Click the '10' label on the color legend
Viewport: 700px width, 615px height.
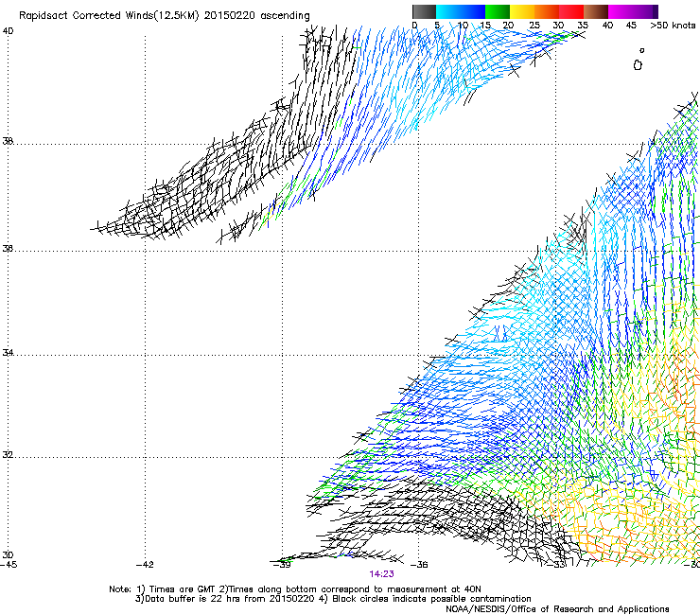(x=463, y=26)
